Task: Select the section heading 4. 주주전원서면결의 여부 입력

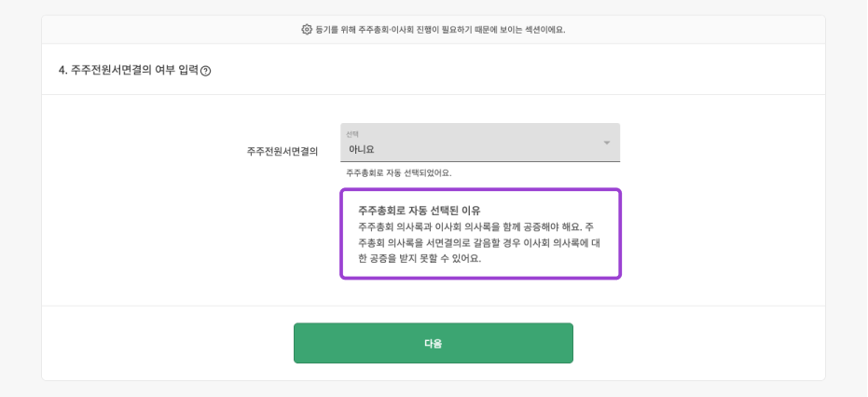Action: [128, 70]
